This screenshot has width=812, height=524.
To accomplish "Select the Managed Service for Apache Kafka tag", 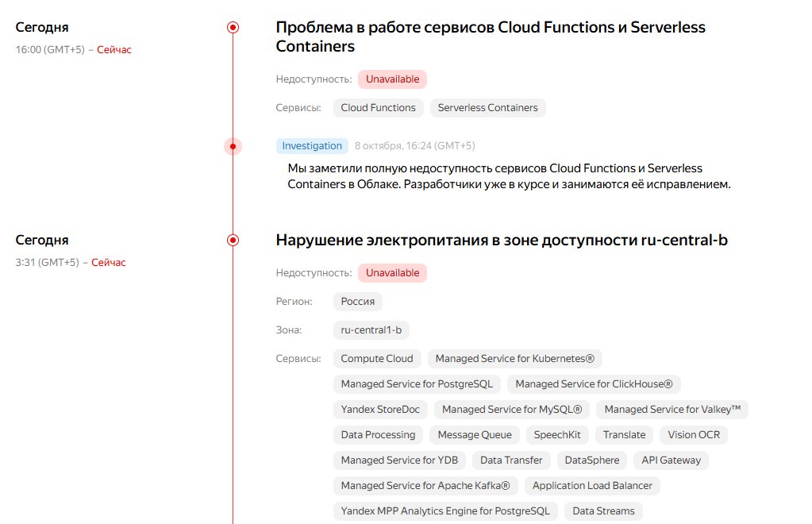I will tap(425, 485).
